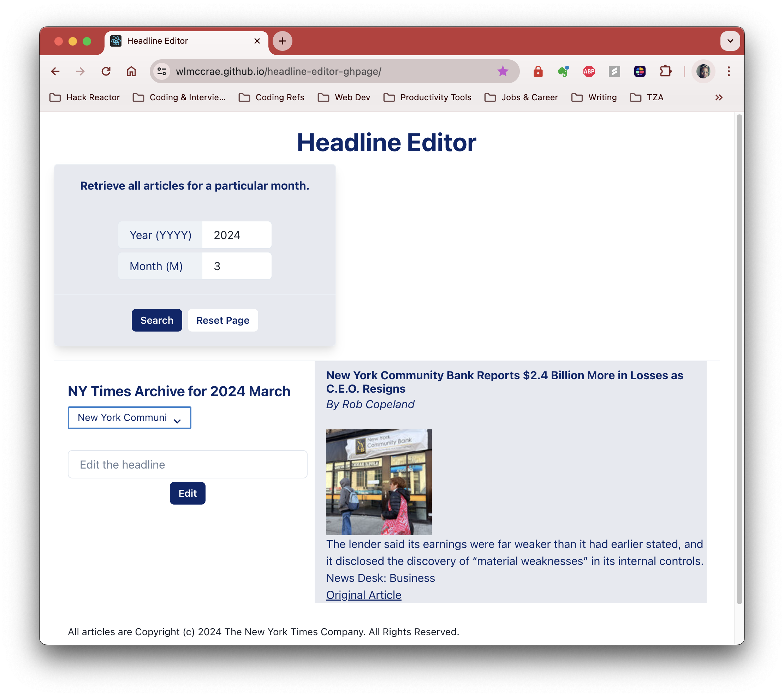The width and height of the screenshot is (784, 697).
Task: Open the gray slash-mark extension icon
Action: coord(614,71)
